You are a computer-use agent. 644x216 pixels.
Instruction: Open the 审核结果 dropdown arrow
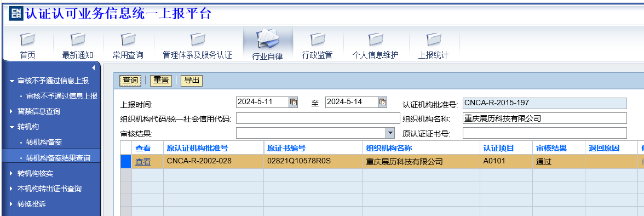tap(390, 133)
